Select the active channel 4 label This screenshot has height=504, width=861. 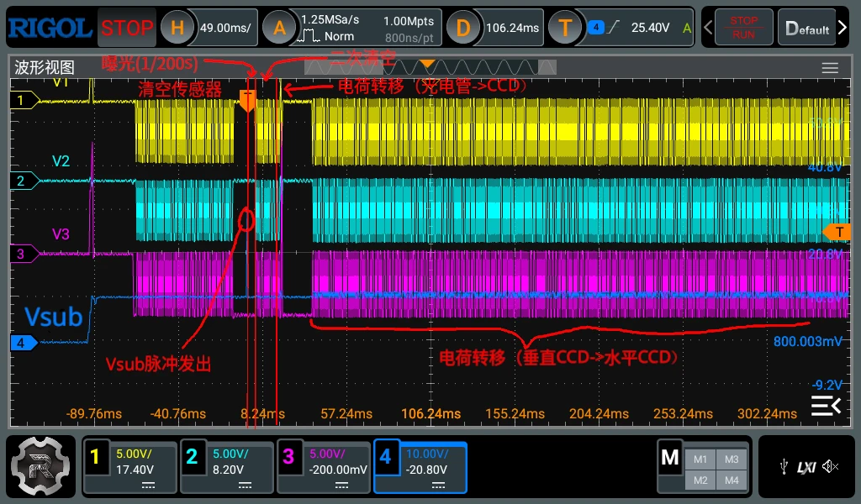coord(385,456)
